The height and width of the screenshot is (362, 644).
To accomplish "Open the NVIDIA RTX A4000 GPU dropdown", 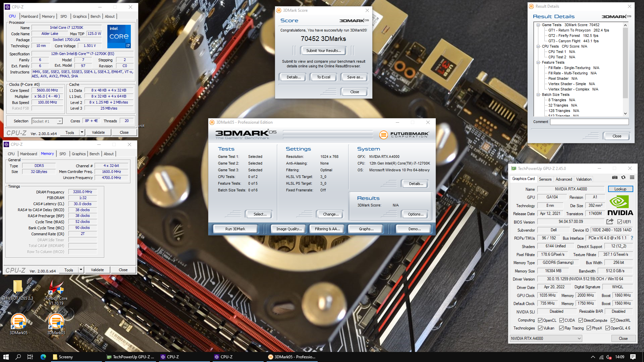I will [x=546, y=339].
